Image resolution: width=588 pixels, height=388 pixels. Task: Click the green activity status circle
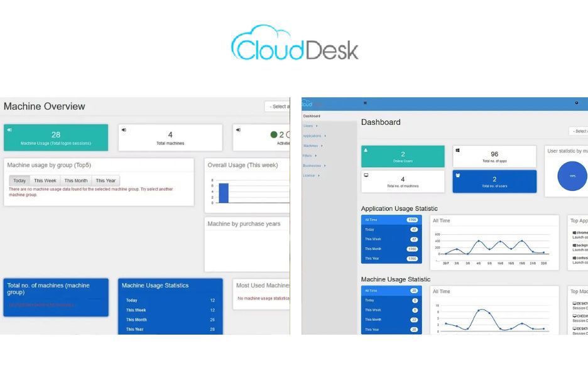[273, 134]
